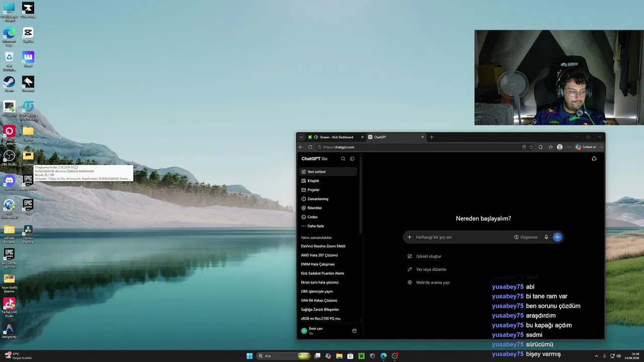
Task: Start voice mode with blue waveform button
Action: coord(557,237)
